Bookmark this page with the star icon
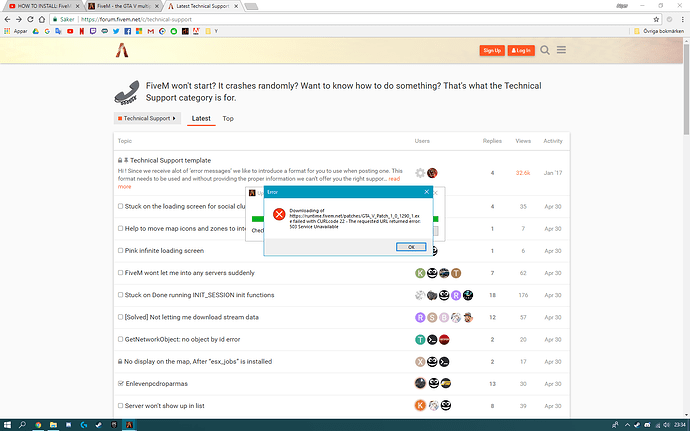 [656, 19]
